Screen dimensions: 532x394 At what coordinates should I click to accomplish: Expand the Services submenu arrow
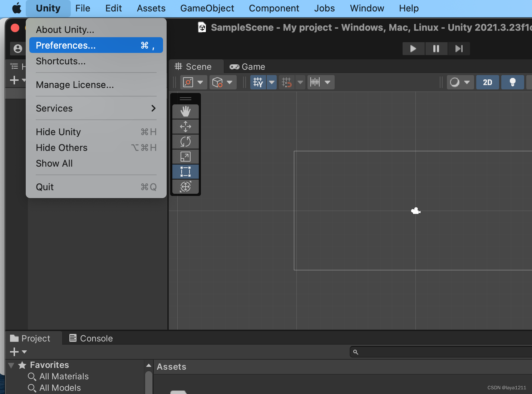pos(153,108)
